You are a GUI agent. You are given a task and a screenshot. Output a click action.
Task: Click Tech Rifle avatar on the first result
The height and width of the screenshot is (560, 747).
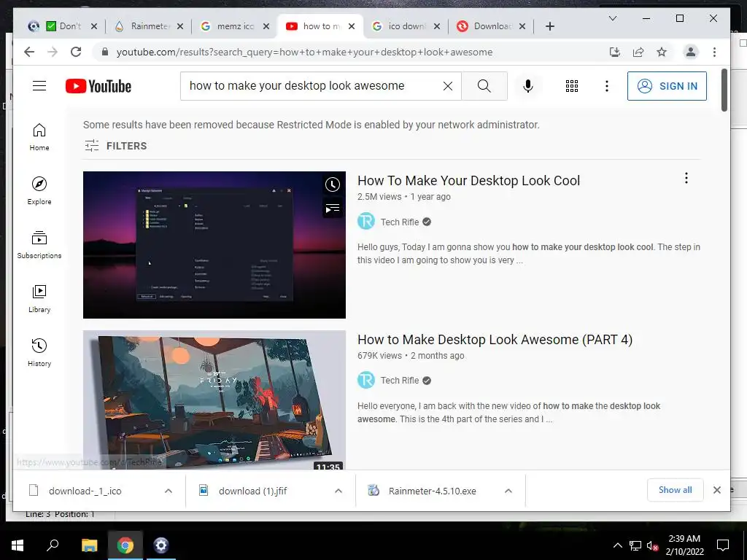366,222
